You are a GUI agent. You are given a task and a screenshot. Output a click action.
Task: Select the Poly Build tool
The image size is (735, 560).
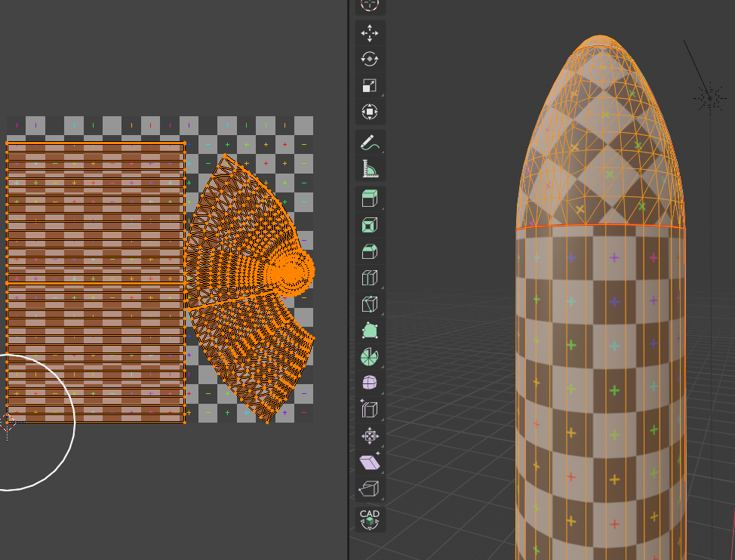click(370, 331)
